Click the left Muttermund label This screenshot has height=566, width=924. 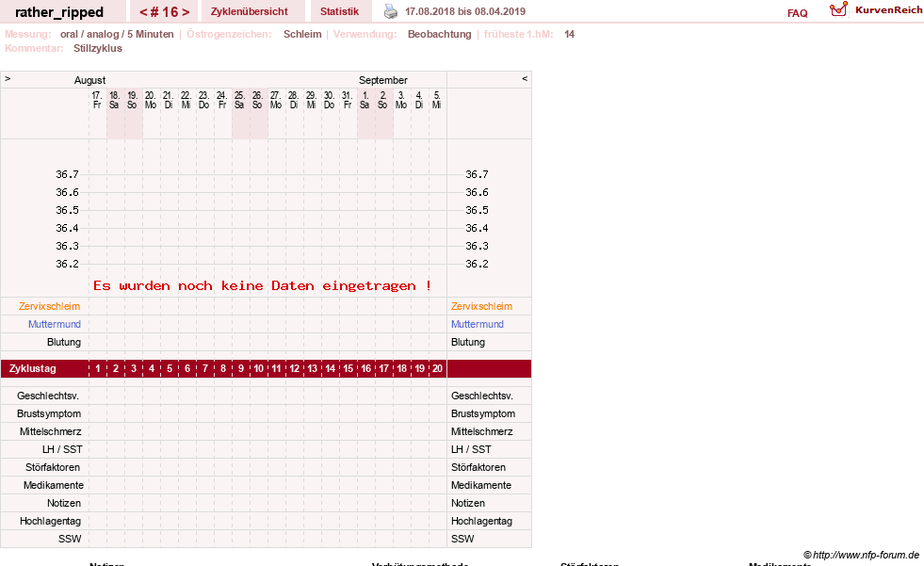click(x=55, y=324)
